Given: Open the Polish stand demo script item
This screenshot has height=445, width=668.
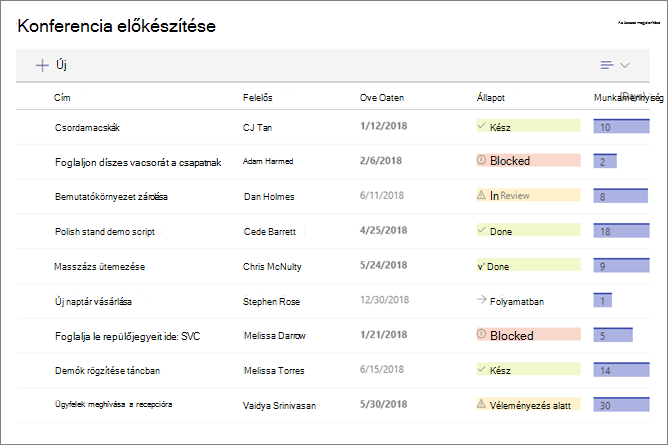Looking at the screenshot, I should point(105,232).
